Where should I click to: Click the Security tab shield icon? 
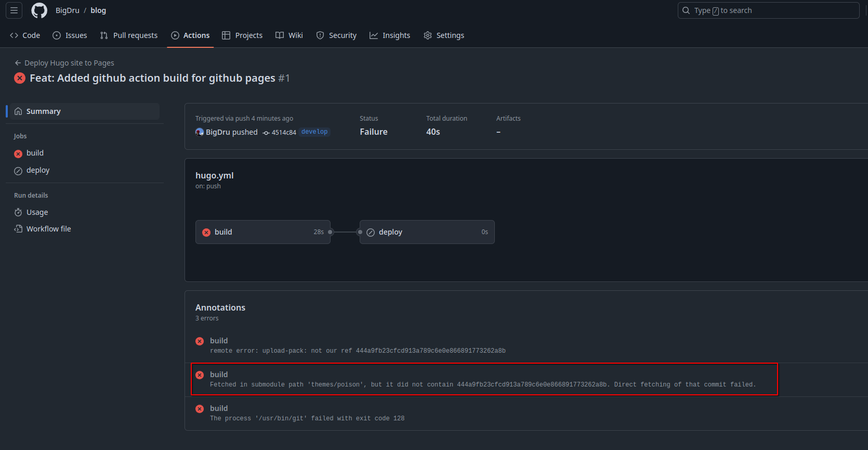[320, 35]
